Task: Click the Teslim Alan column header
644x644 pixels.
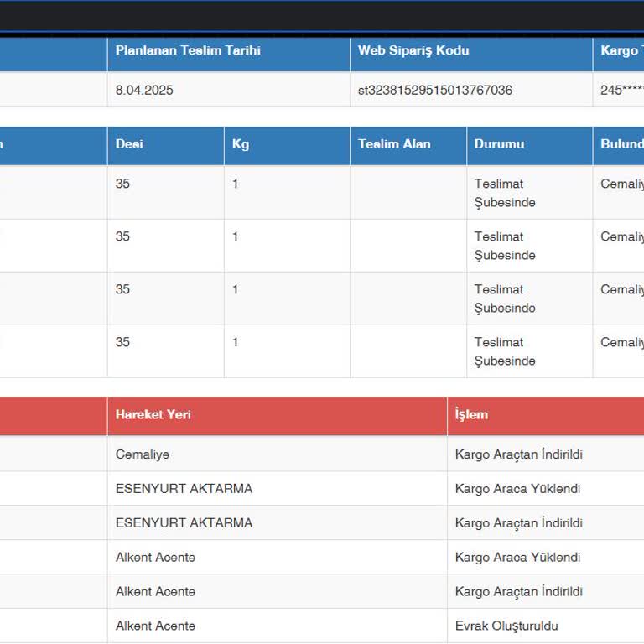Action: point(394,144)
